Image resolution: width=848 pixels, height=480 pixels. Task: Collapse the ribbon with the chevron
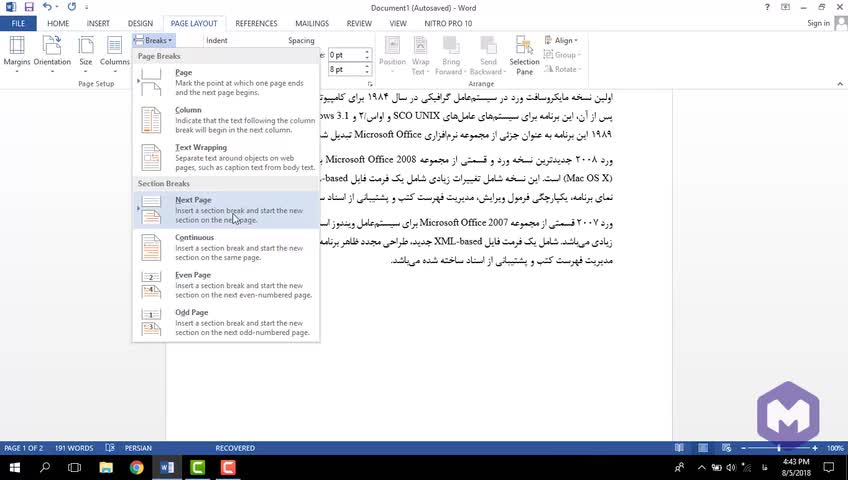pyautogui.click(x=840, y=84)
